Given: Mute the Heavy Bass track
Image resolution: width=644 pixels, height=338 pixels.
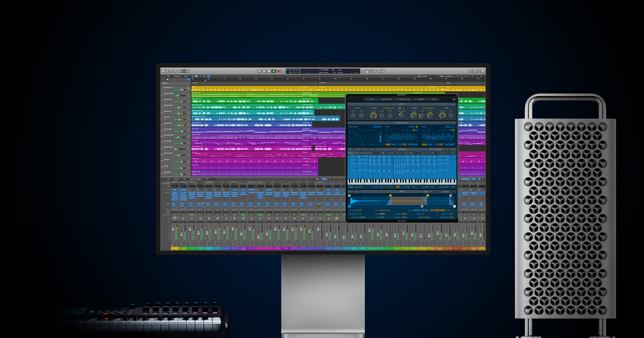Looking at the screenshot, I should click(x=165, y=126).
